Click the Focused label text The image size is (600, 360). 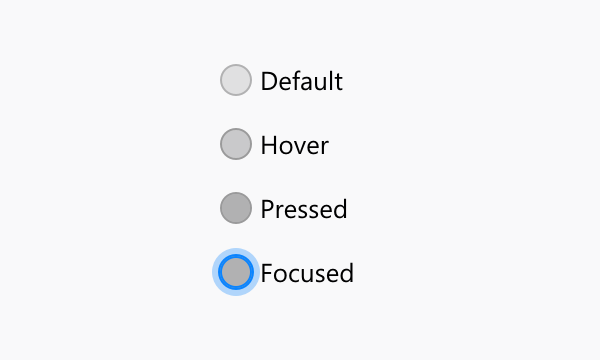[307, 273]
